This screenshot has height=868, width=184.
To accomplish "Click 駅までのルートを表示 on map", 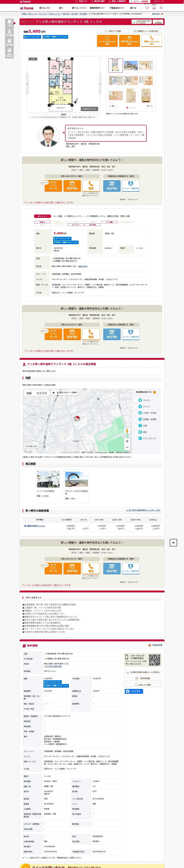I will pyautogui.click(x=65, y=393).
